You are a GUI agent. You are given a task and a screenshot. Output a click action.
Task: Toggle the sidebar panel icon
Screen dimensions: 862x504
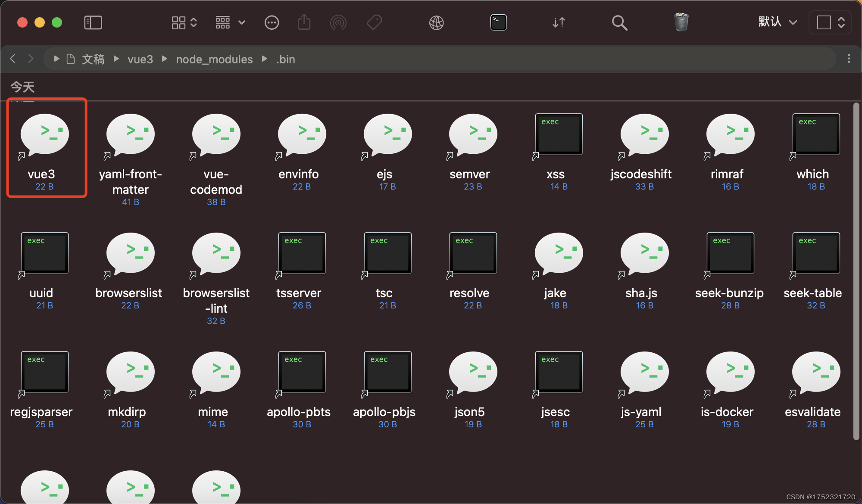point(93,22)
